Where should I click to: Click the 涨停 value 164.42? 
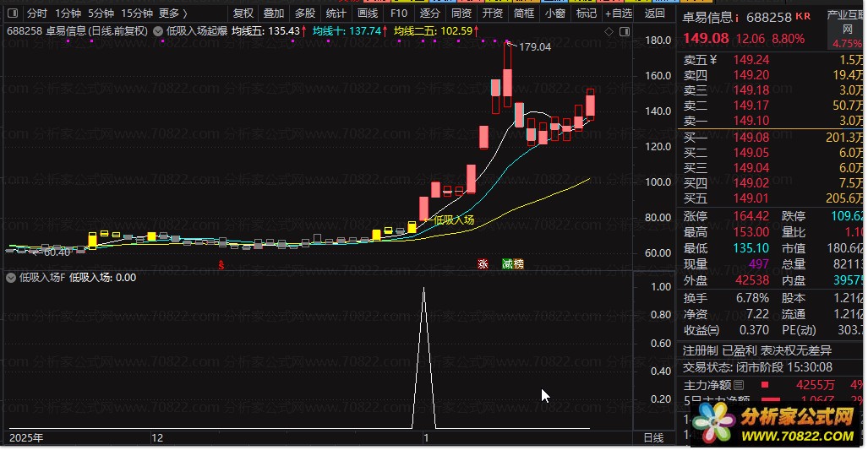[x=751, y=216]
